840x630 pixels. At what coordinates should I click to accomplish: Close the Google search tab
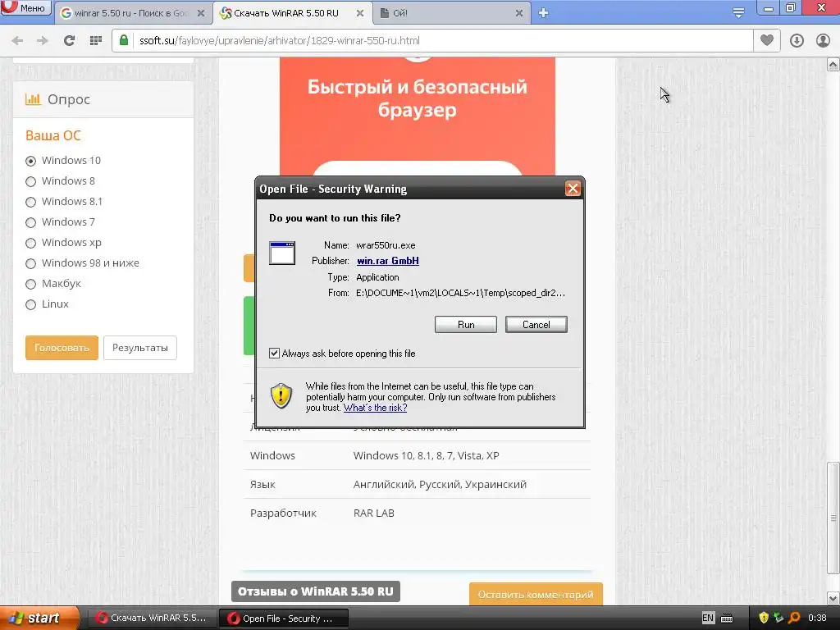point(201,13)
